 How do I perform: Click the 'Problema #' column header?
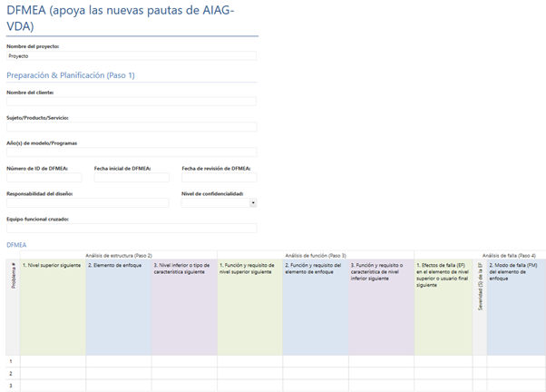pos(14,307)
